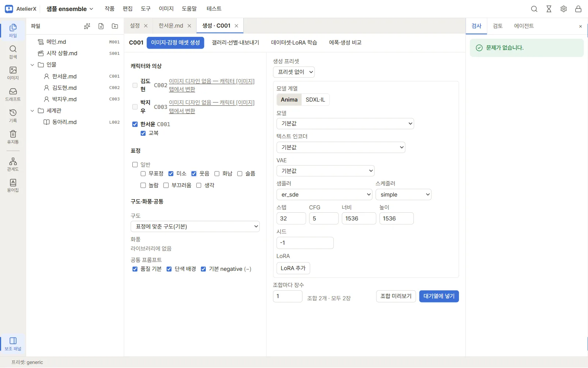588x368 pixels.
Task: Uncheck the 미소 expression checkbox
Action: pos(171,174)
